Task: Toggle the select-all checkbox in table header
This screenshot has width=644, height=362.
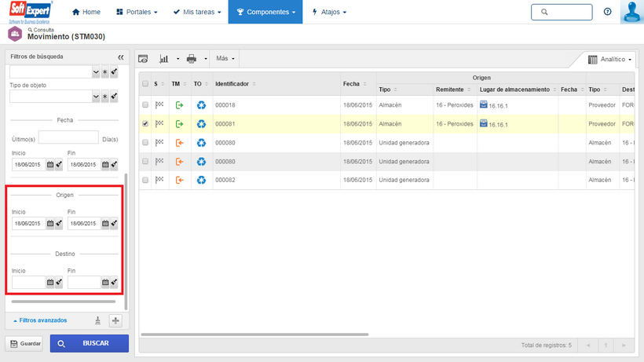Action: (145, 84)
